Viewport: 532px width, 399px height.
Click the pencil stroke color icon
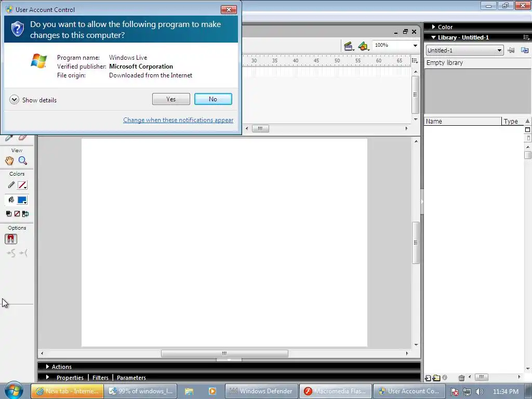click(11, 185)
